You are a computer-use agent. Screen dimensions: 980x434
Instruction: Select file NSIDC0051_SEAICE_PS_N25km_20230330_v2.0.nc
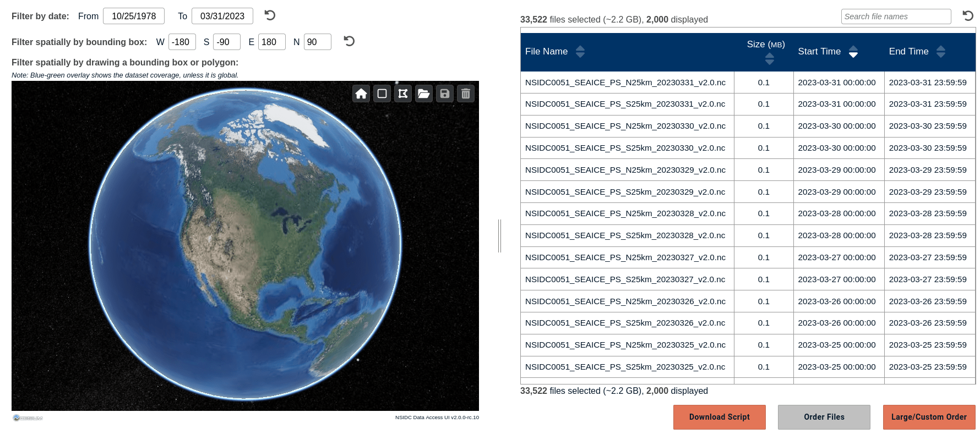tap(625, 126)
